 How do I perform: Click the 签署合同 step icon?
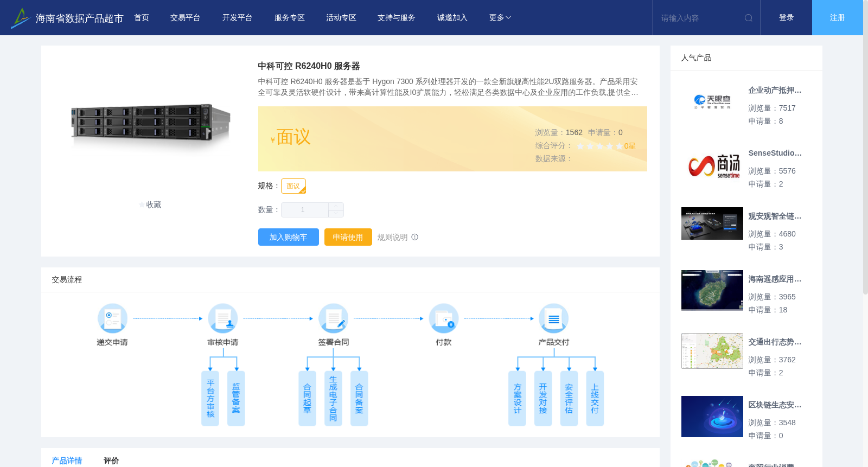[x=333, y=318]
